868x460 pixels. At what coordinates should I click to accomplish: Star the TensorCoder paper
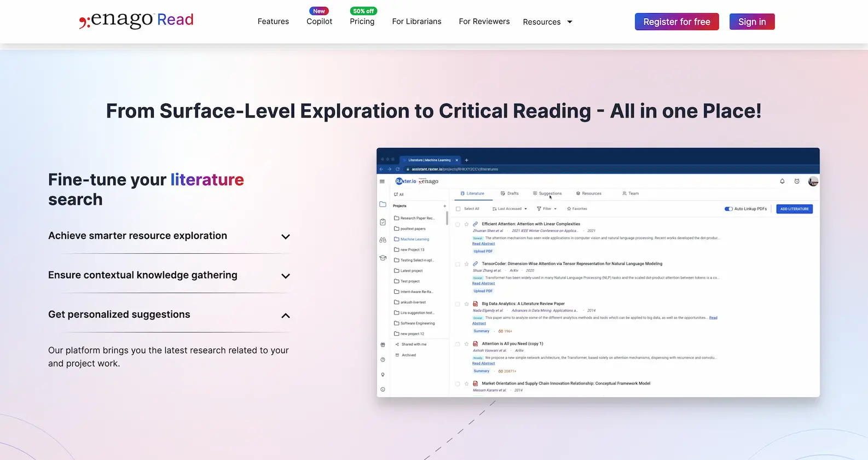coord(466,264)
